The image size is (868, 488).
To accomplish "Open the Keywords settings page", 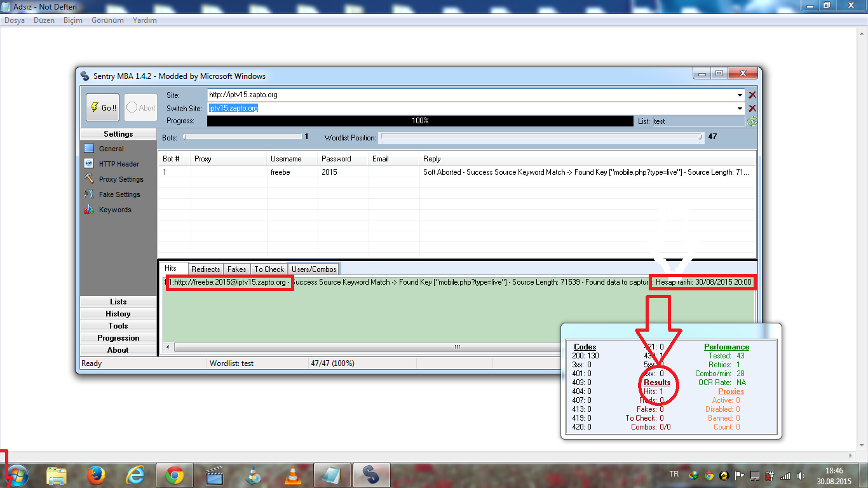I will (x=115, y=210).
